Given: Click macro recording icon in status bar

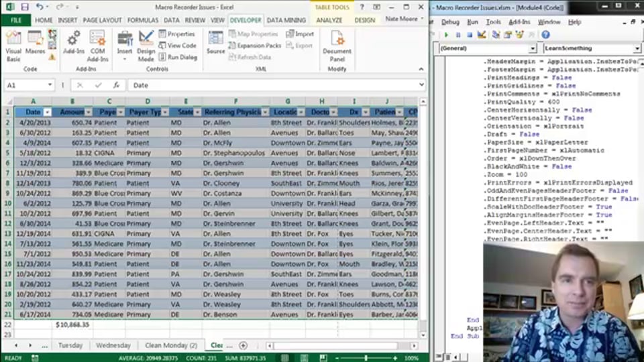Looking at the screenshot, I should [35, 358].
